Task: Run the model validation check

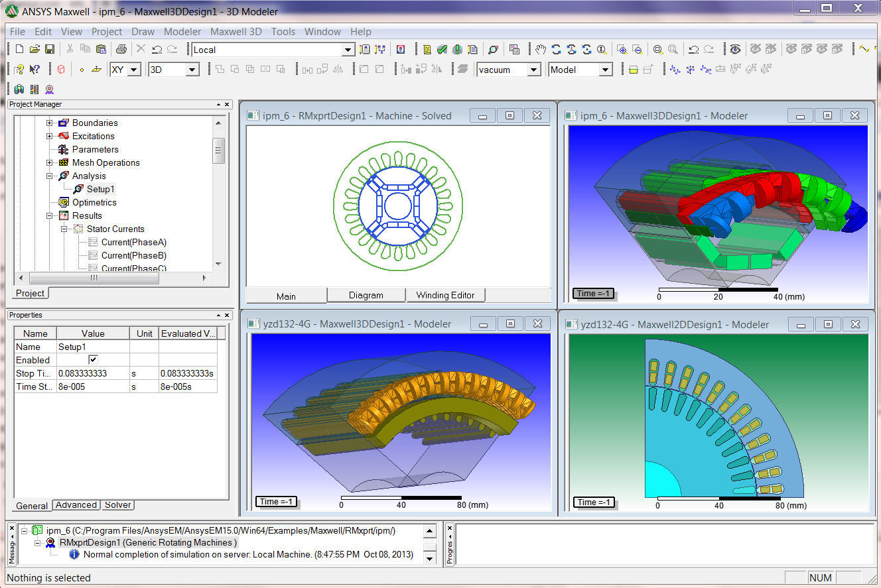Action: [441, 48]
